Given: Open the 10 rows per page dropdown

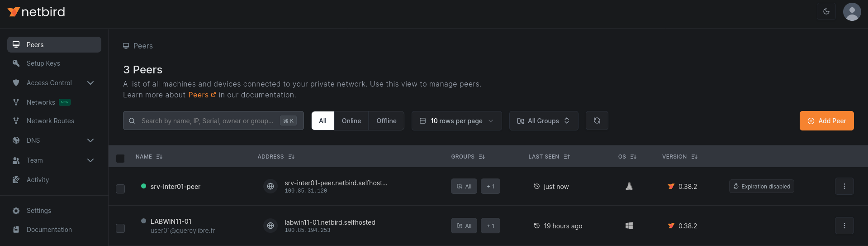Looking at the screenshot, I should pos(456,121).
